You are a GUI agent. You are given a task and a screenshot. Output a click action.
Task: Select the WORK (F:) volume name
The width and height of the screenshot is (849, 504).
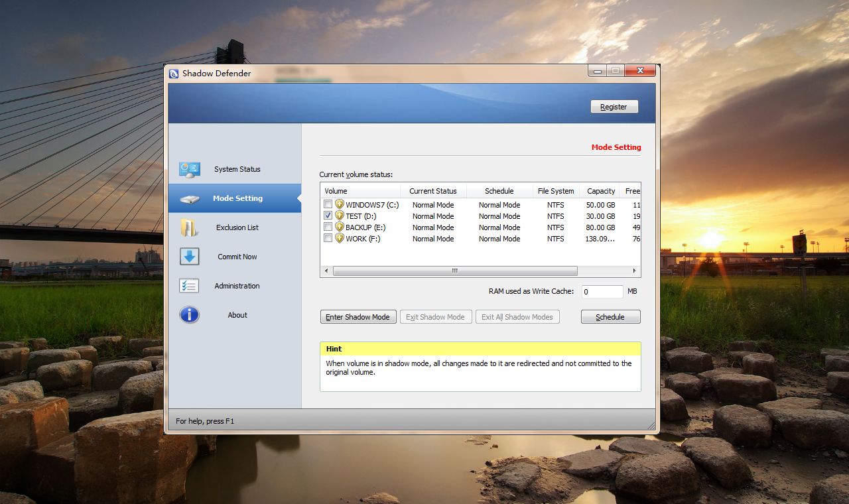[x=363, y=239]
